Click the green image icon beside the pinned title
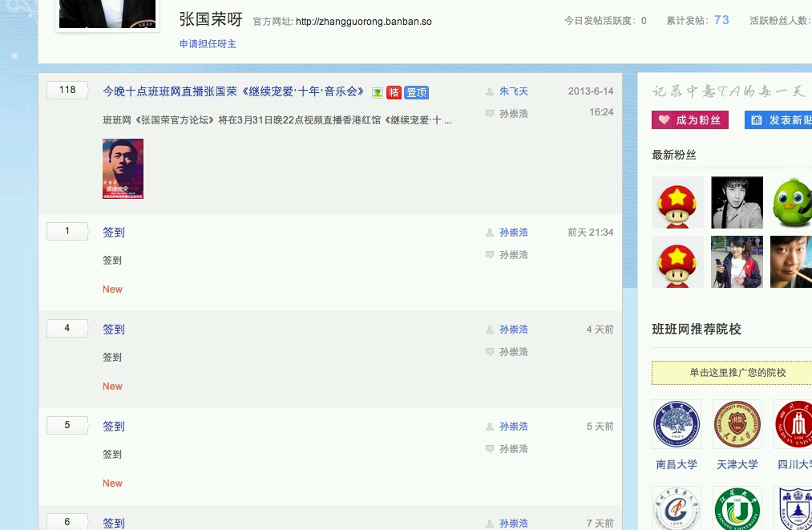The height and width of the screenshot is (530, 812). coord(378,93)
